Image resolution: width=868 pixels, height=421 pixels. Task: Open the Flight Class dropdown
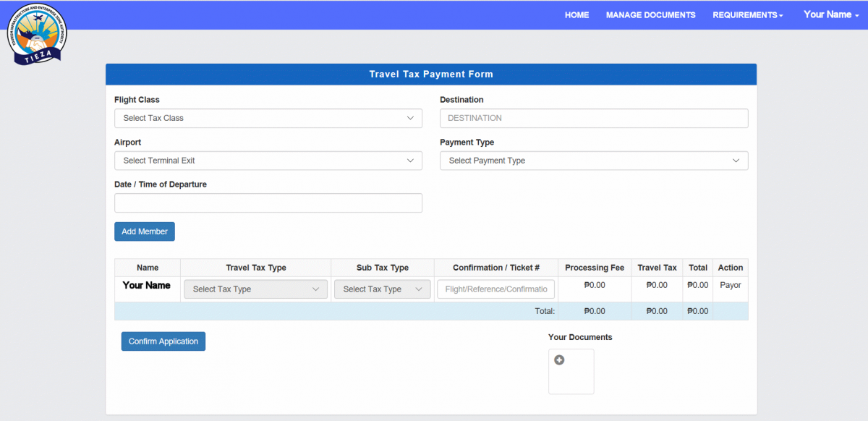(x=268, y=118)
